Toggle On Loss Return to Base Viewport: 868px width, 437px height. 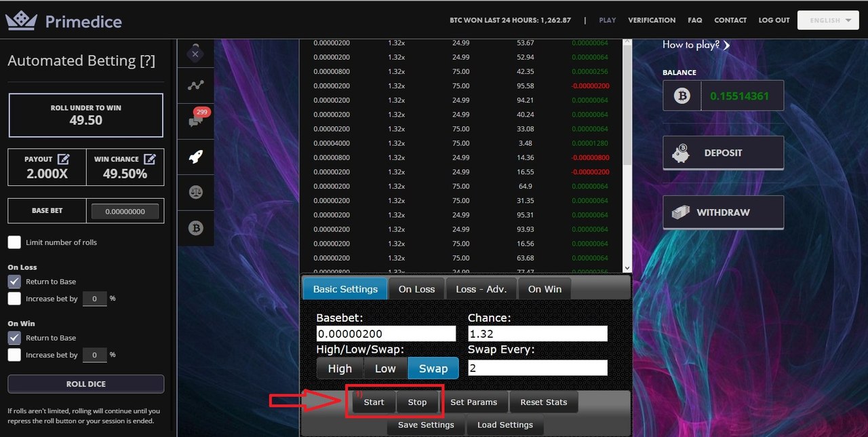click(14, 282)
